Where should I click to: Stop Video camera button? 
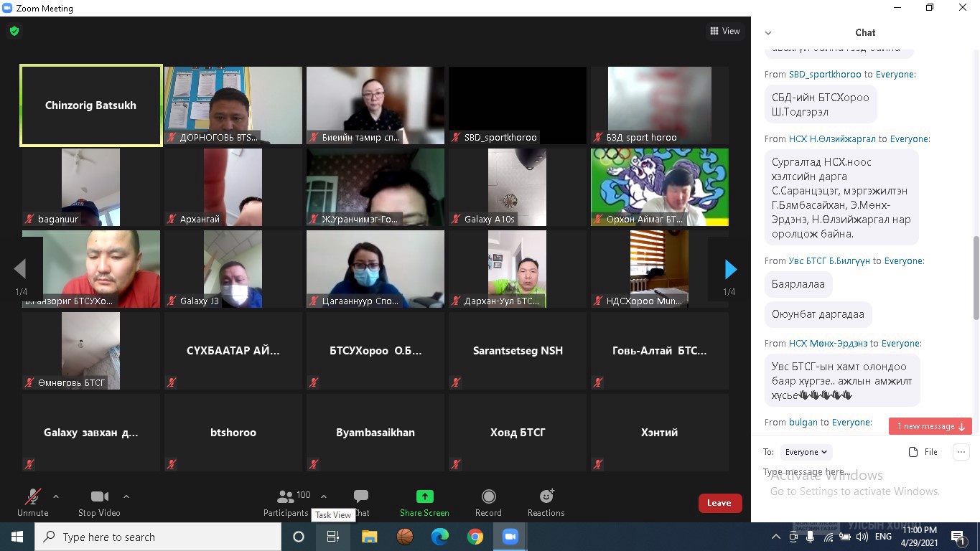(x=99, y=502)
